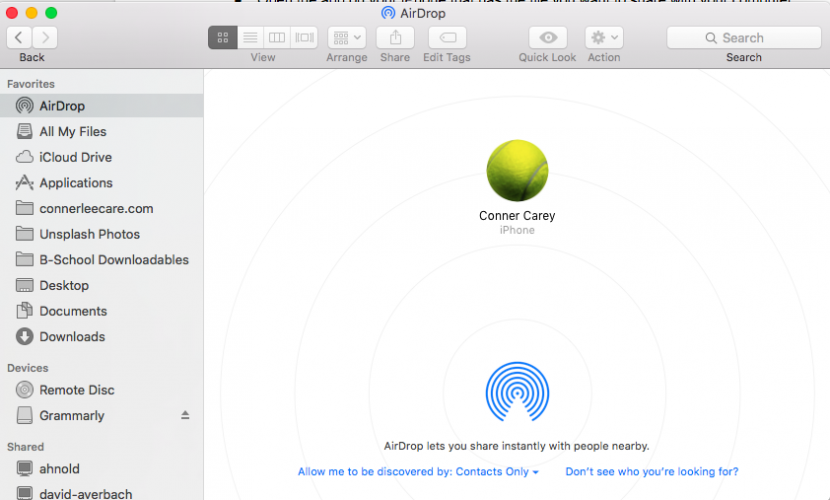
Task: Open the Arrange dropdown
Action: pos(347,38)
